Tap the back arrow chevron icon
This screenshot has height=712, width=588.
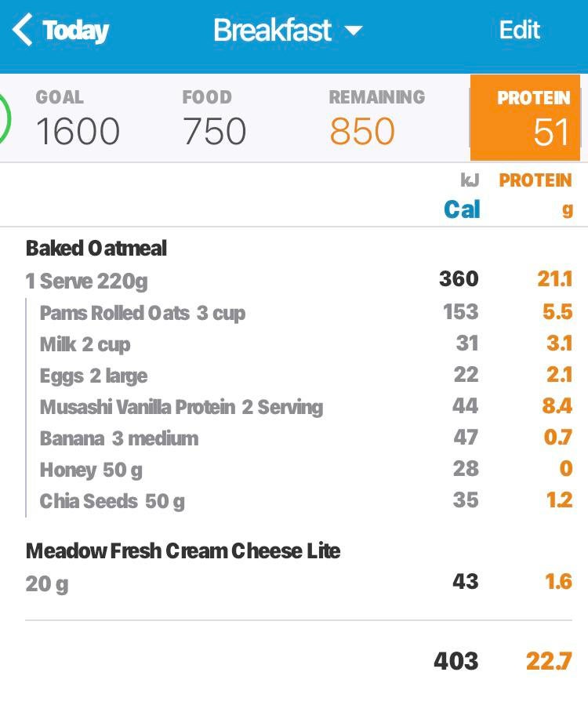[x=24, y=31]
